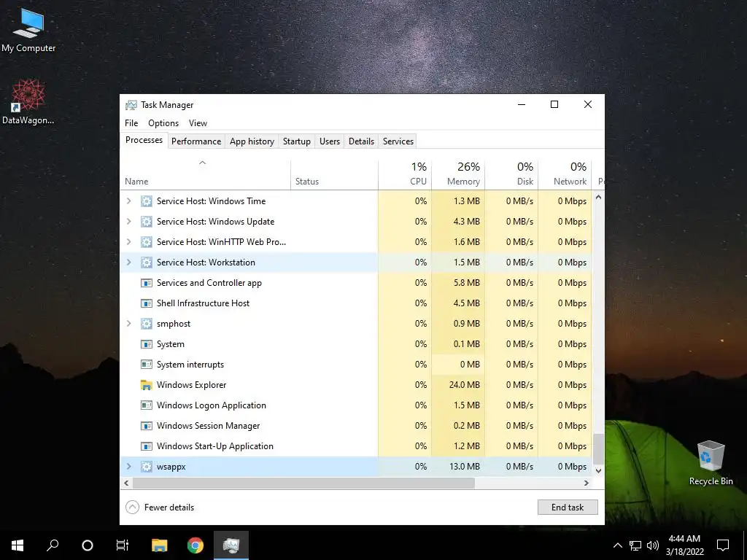Open File Explorer from taskbar
Image resolution: width=747 pixels, height=560 pixels.
(159, 545)
